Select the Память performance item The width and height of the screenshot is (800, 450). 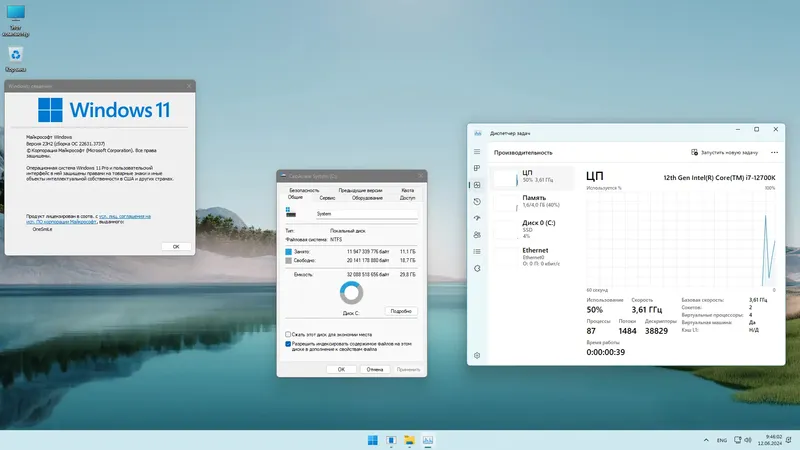coord(532,201)
